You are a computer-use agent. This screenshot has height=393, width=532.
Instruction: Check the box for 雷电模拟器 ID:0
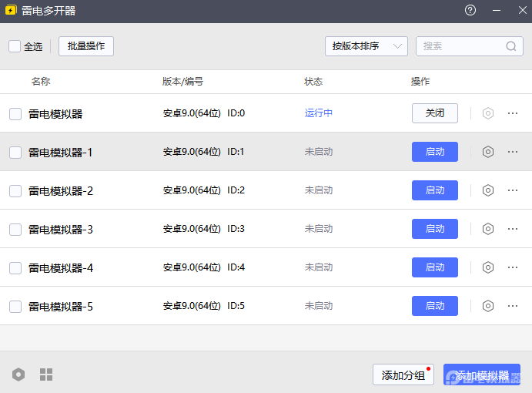coord(15,114)
